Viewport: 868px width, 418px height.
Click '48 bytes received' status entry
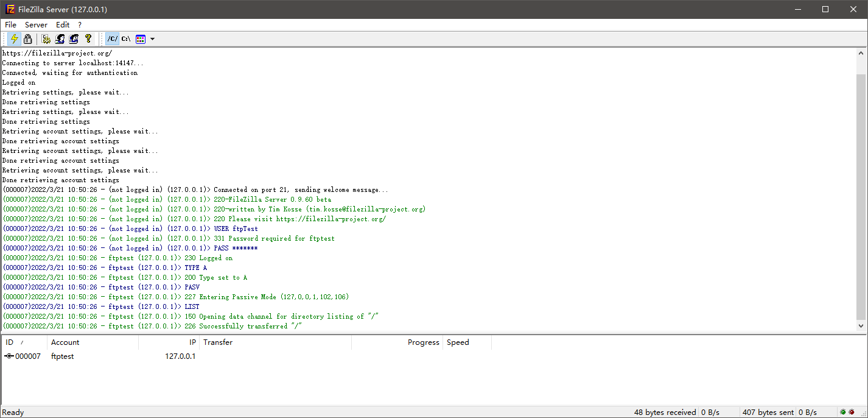(665, 413)
